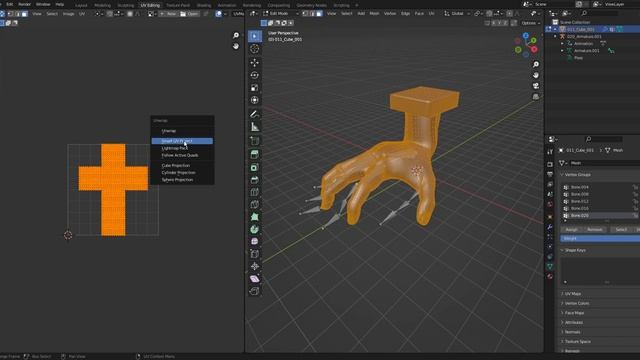Select the Shrink/Fatten tool
This screenshot has height=360, width=640.
(x=255, y=266)
